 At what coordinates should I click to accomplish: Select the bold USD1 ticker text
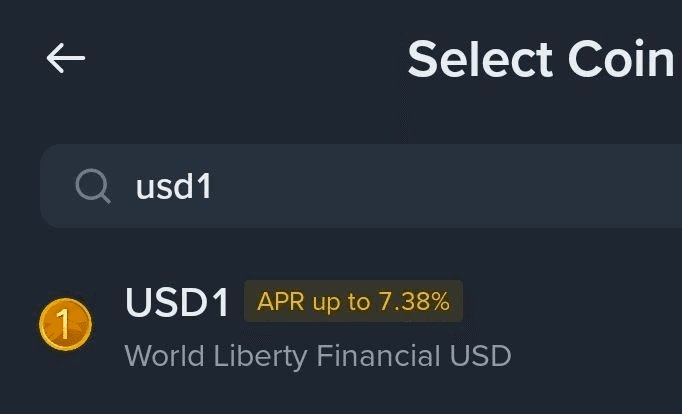[178, 302]
